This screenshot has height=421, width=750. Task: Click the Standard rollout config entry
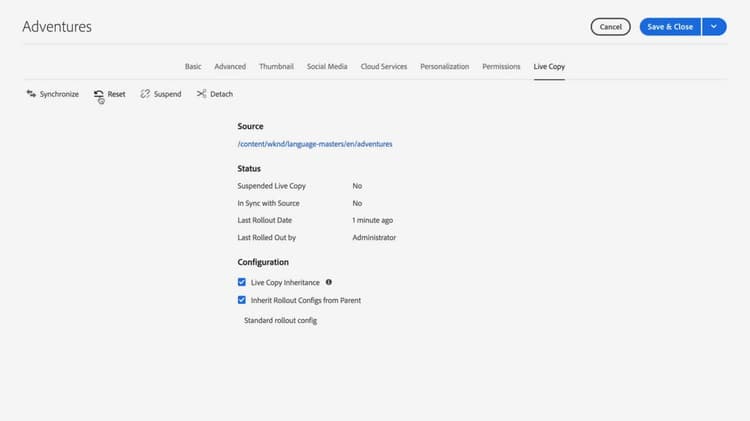tap(280, 321)
